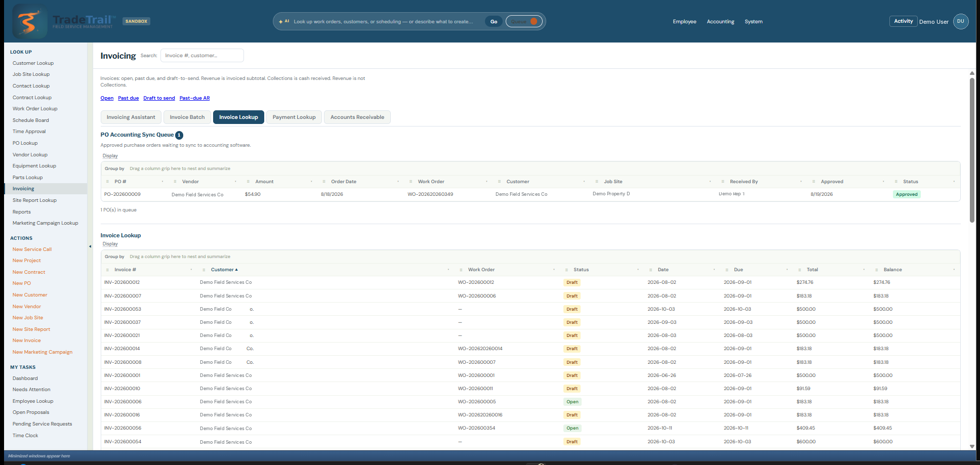Switch to the Accounts Receivable tab
The width and height of the screenshot is (980, 465).
tap(357, 117)
